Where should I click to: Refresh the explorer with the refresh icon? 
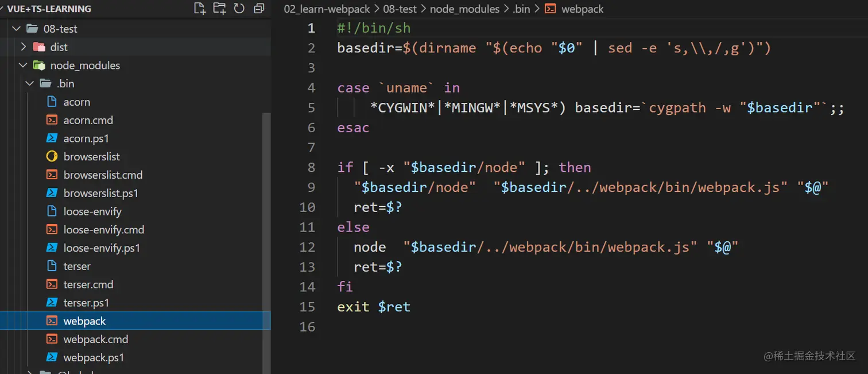click(239, 9)
